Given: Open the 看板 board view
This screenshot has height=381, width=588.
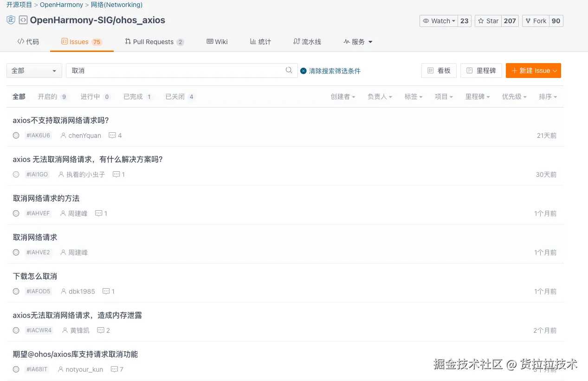Looking at the screenshot, I should point(439,71).
